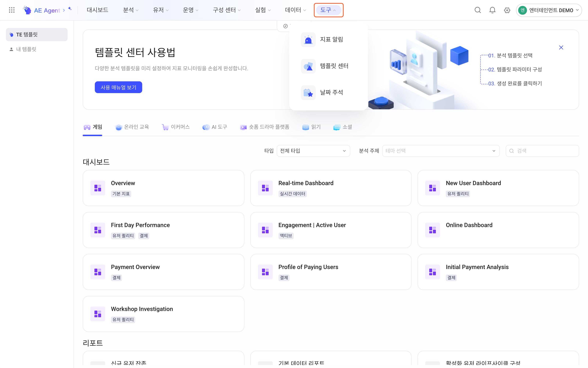Select TE 템플릿 in the sidebar
This screenshot has height=368, width=588.
(37, 35)
